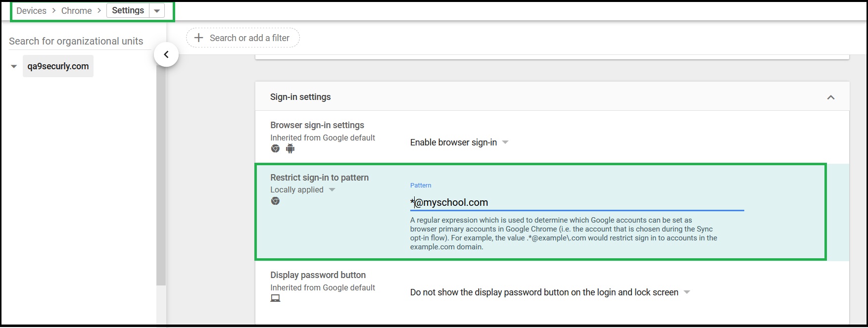Click the Search for organizational units field
Screen dimensions: 868x328
click(79, 41)
